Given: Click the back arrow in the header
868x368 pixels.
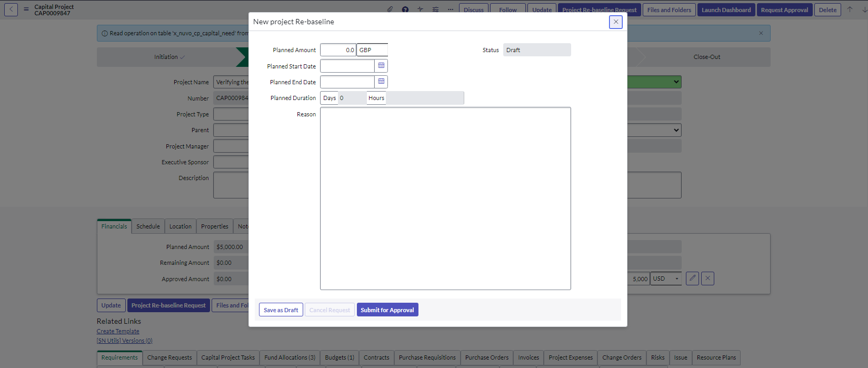Looking at the screenshot, I should (x=11, y=9).
